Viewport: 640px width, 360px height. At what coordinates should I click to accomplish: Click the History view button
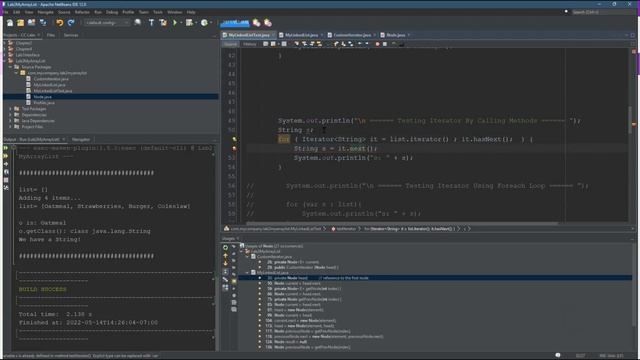pos(250,44)
